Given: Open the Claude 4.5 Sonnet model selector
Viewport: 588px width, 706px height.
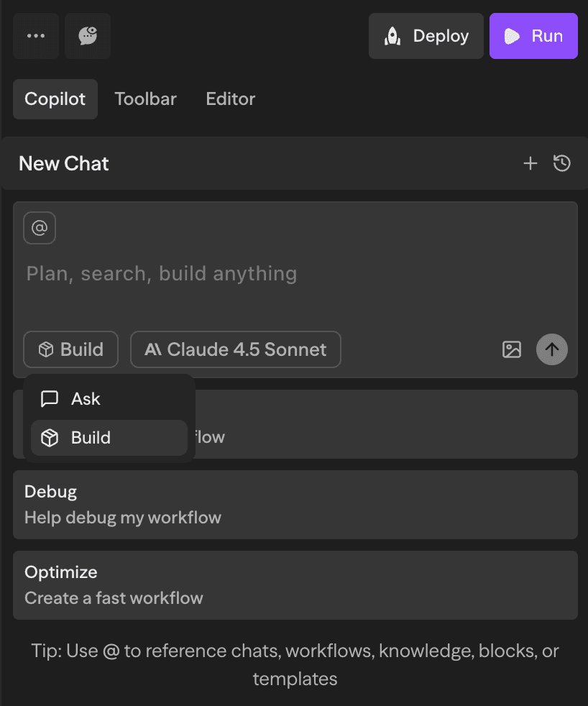Looking at the screenshot, I should (235, 349).
